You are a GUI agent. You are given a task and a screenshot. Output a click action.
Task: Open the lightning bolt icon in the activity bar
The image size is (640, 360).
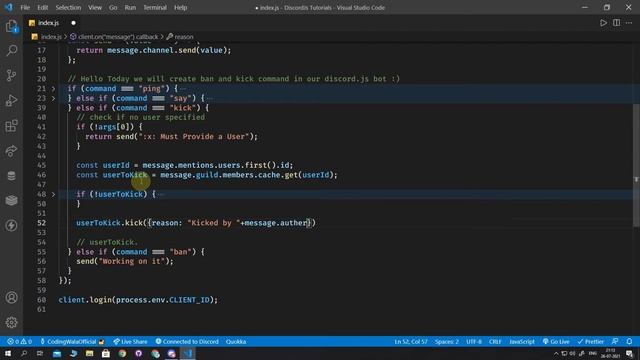(x=11, y=225)
